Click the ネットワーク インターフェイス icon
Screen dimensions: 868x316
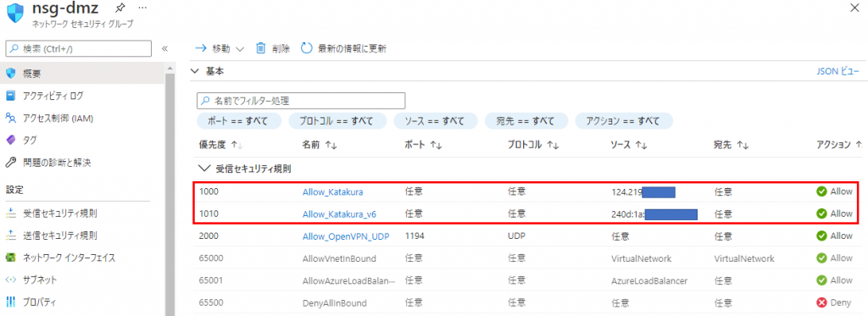tap(10, 258)
